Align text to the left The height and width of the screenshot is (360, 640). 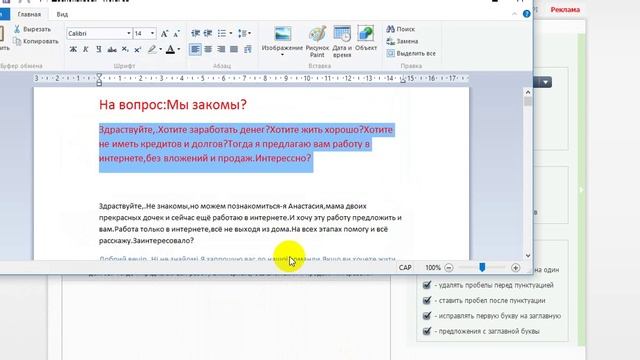tap(195, 49)
